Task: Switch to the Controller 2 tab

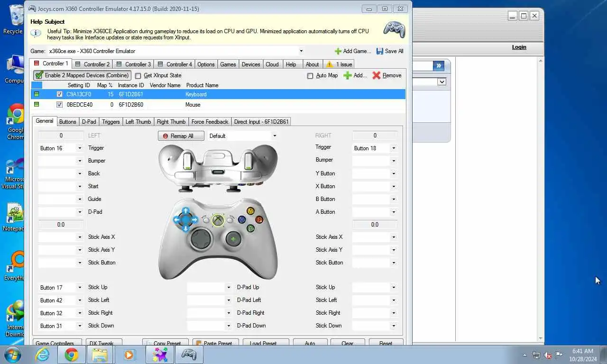Action: pyautogui.click(x=92, y=64)
